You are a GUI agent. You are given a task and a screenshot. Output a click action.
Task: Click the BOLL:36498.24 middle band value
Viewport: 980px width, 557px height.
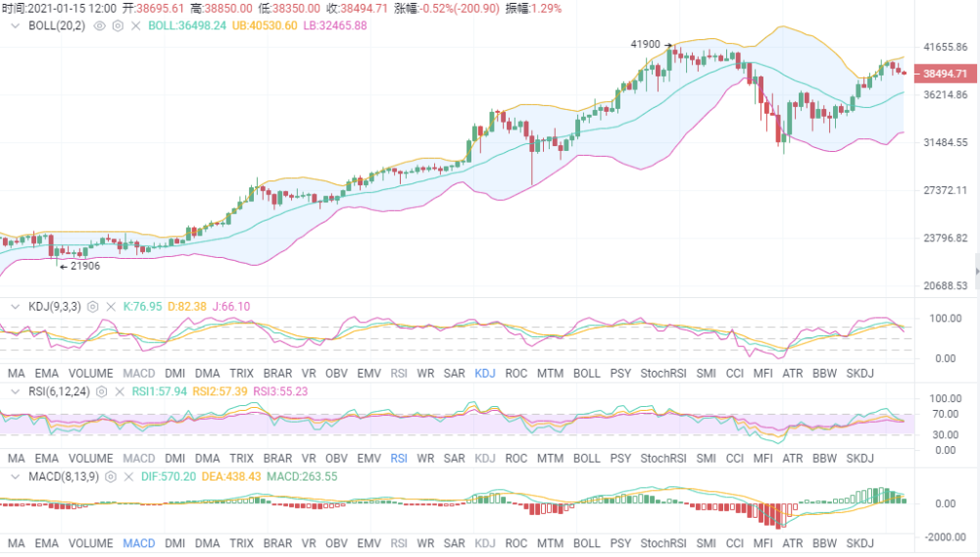coord(187,25)
